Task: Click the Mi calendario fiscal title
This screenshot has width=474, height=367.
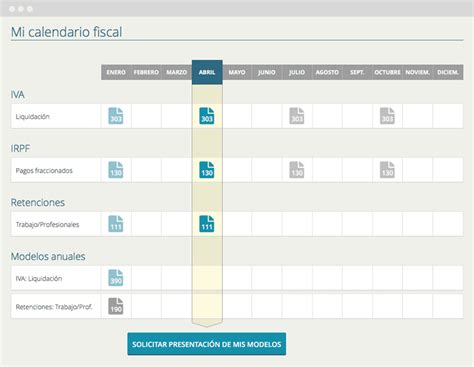Action: tap(66, 32)
